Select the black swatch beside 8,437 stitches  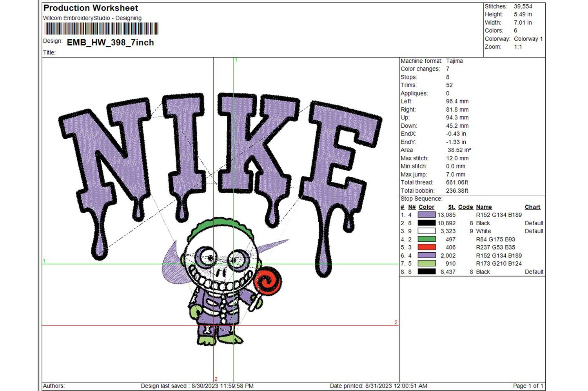pyautogui.click(x=426, y=272)
